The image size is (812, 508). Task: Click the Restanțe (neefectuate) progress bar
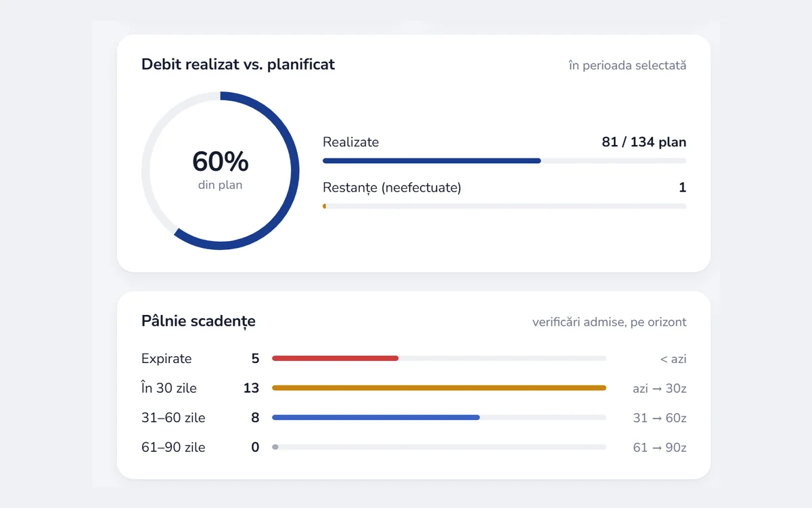(504, 206)
